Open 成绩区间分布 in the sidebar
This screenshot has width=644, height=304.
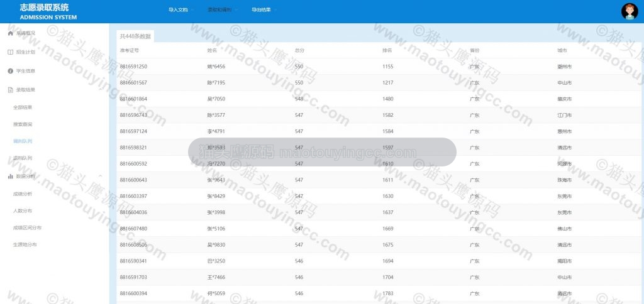click(27, 228)
